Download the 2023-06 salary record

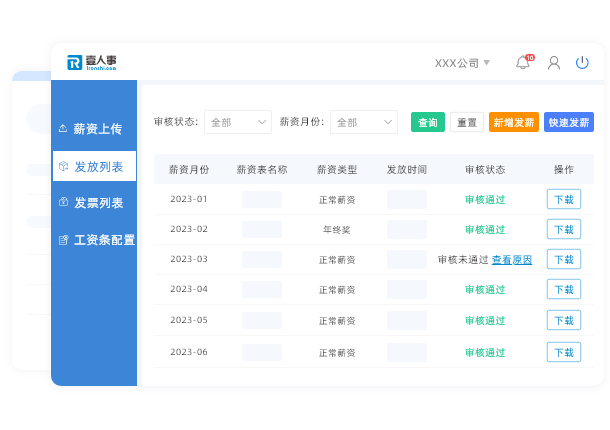click(x=564, y=352)
